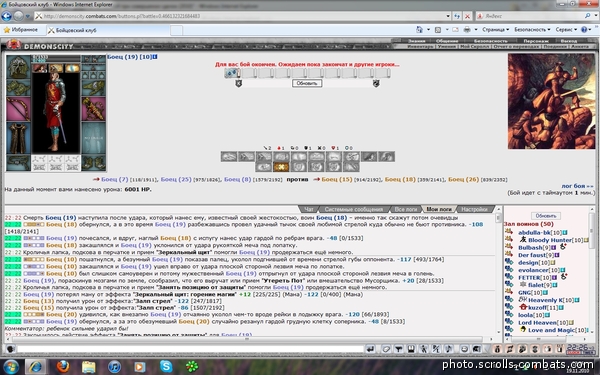
Task: Expand the Безопасность browser toolbar dropdown
Action: tap(532, 29)
